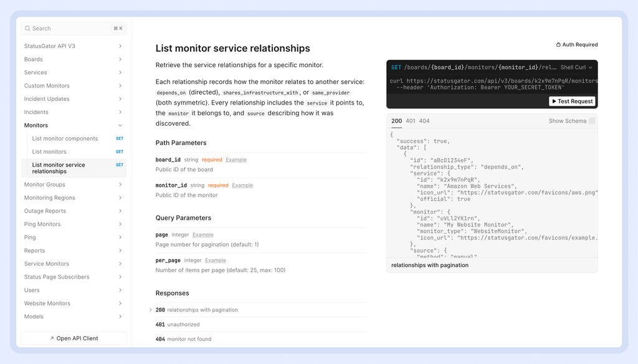Select List monitor service relationships item

(x=74, y=168)
